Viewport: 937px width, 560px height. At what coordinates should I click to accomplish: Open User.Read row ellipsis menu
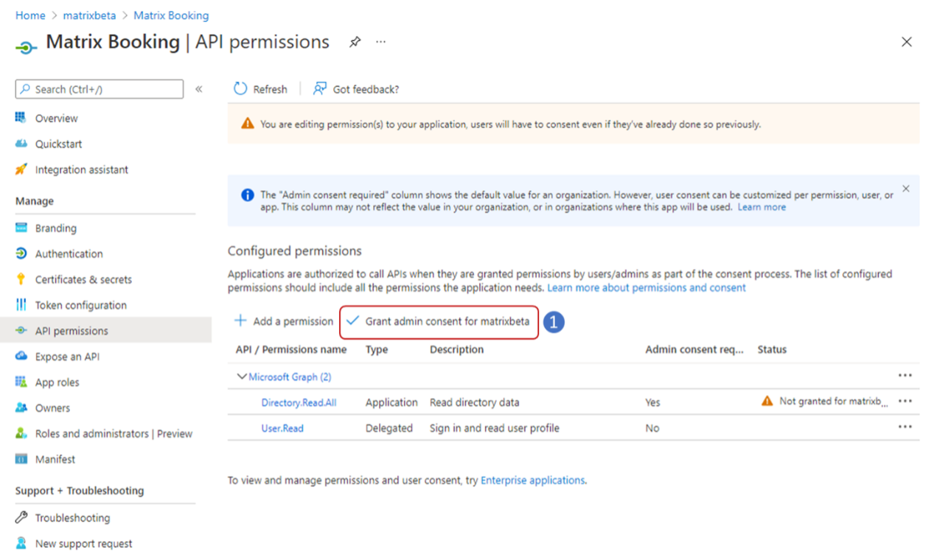(x=905, y=427)
